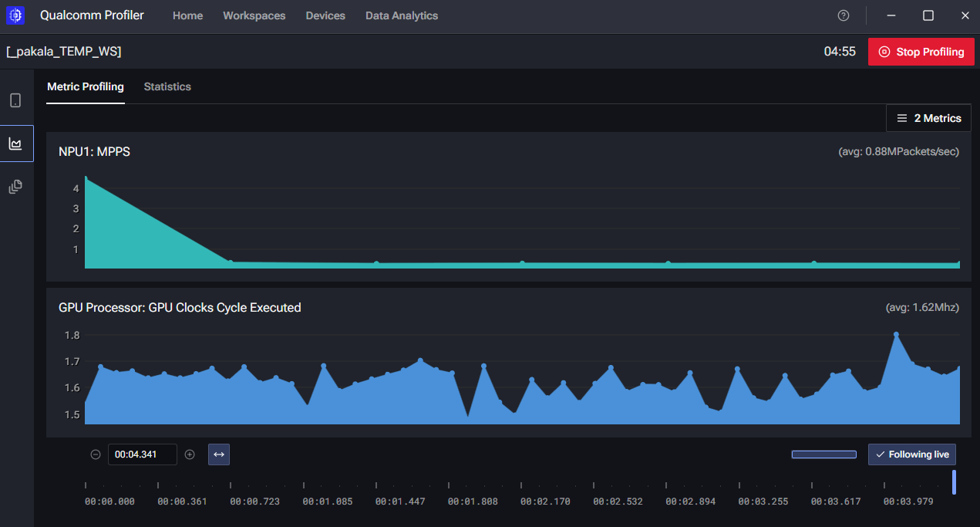Expand the 2 Metrics list
Image resolution: width=980 pixels, height=527 pixels.
click(x=928, y=118)
